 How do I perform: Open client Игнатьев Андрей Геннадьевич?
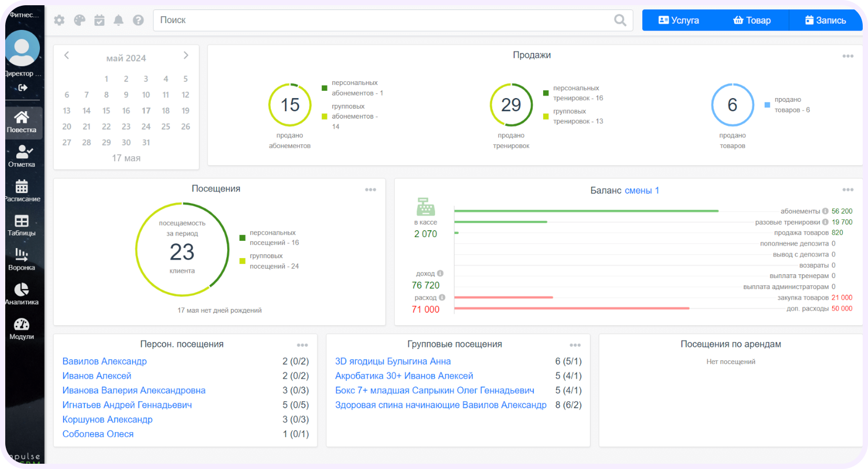(127, 405)
